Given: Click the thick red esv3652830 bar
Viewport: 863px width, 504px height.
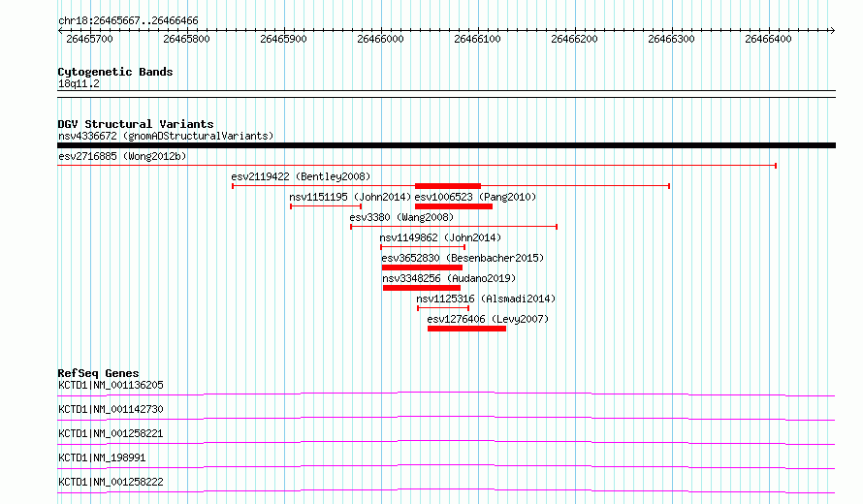Looking at the screenshot, I should click(422, 268).
